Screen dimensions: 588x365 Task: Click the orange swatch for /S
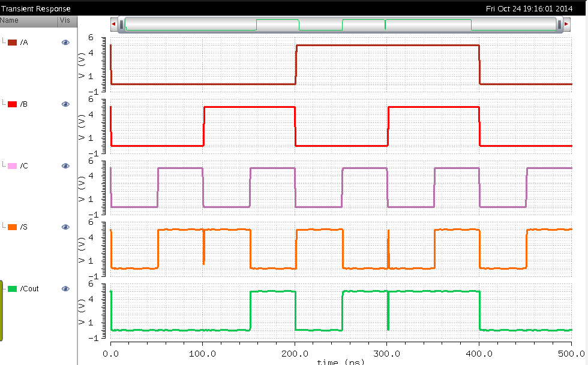(12, 227)
